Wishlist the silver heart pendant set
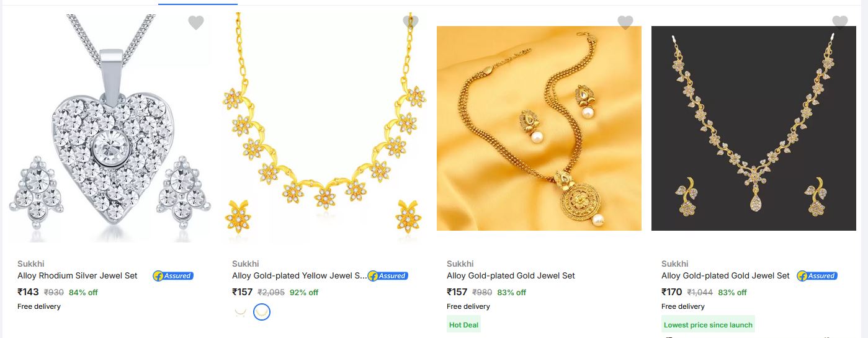Image resolution: width=868 pixels, height=338 pixels. coord(196,23)
